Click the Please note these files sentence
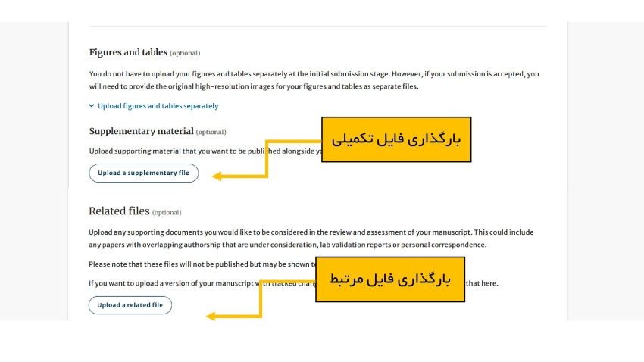The width and height of the screenshot is (644, 362). point(199,264)
